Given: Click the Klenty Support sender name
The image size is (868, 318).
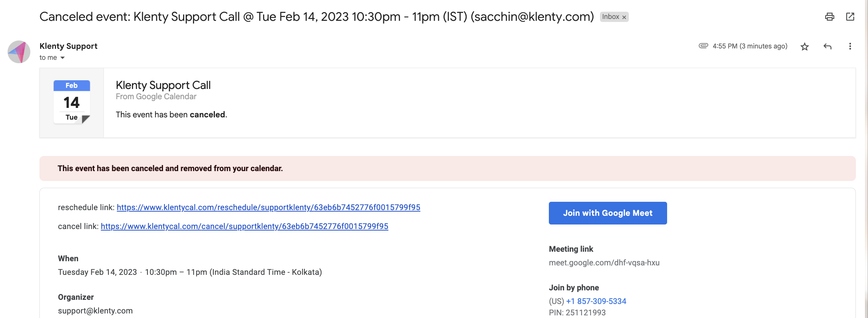Looking at the screenshot, I should pos(68,46).
